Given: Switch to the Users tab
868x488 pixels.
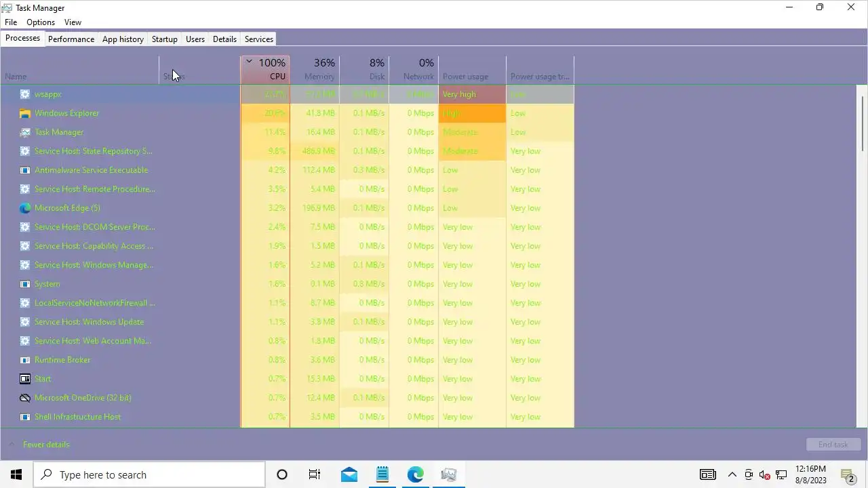Looking at the screenshot, I should click(195, 39).
